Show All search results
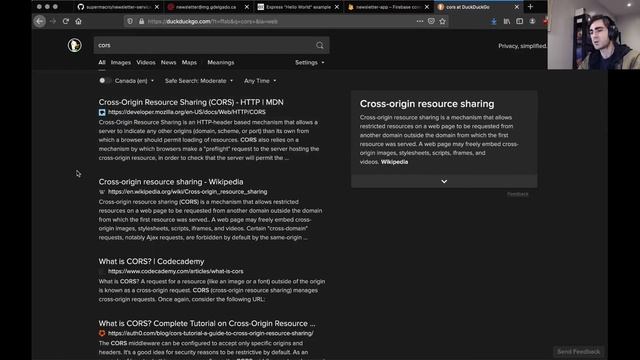The image size is (640, 360). coord(102,62)
